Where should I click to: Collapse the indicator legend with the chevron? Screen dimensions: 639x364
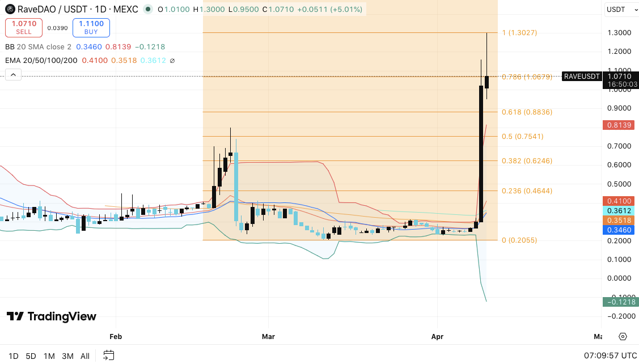tap(12, 74)
